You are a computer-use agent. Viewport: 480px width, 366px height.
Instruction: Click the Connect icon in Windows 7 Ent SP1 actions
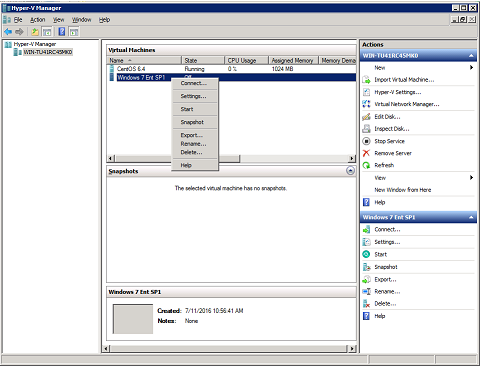click(366, 229)
